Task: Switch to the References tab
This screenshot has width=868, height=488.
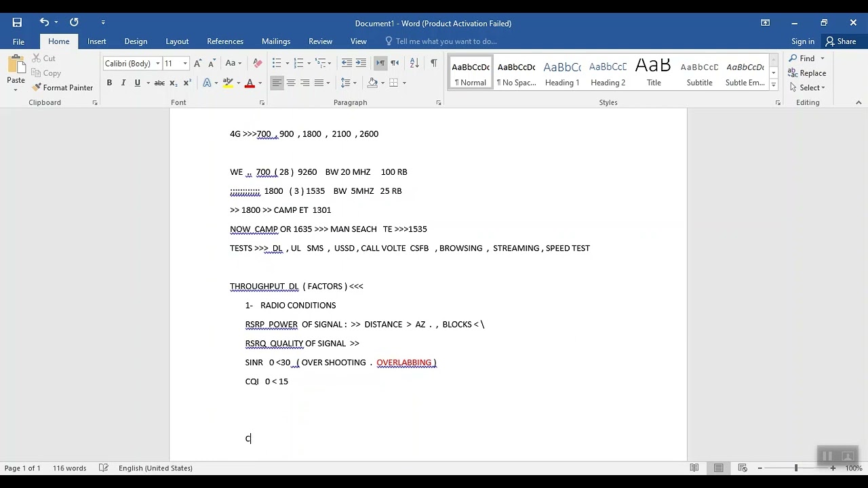Action: (225, 41)
